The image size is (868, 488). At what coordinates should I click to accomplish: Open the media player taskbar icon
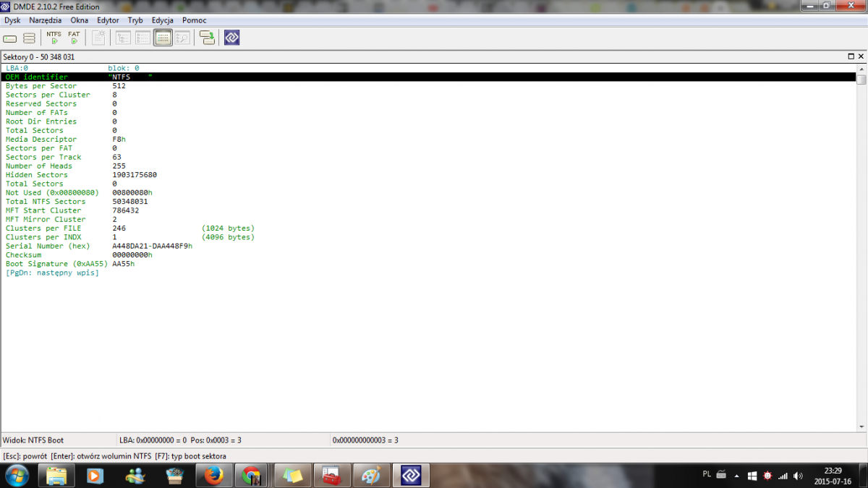pos(95,476)
